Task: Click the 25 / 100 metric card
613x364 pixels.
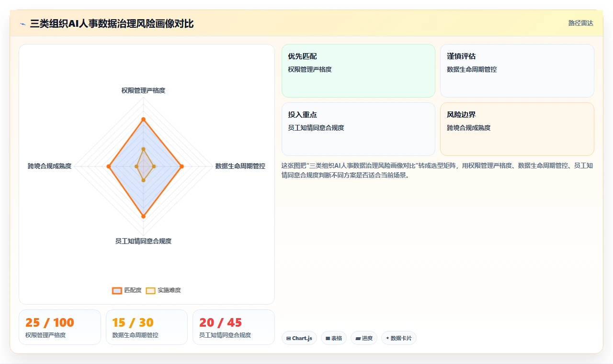Action: click(60, 327)
